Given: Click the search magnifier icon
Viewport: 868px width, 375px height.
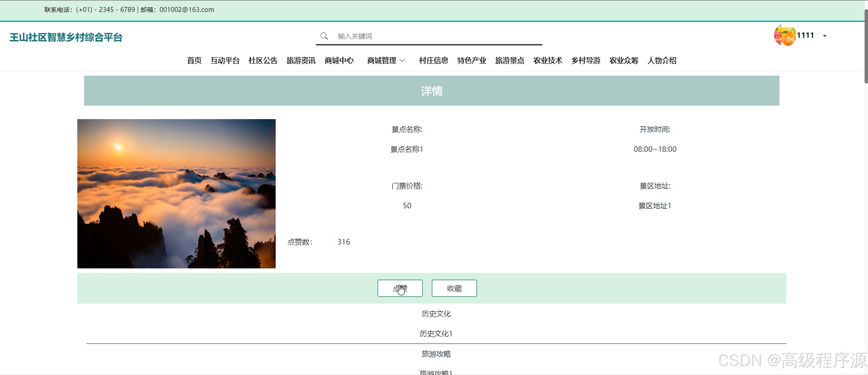Looking at the screenshot, I should click(x=324, y=36).
